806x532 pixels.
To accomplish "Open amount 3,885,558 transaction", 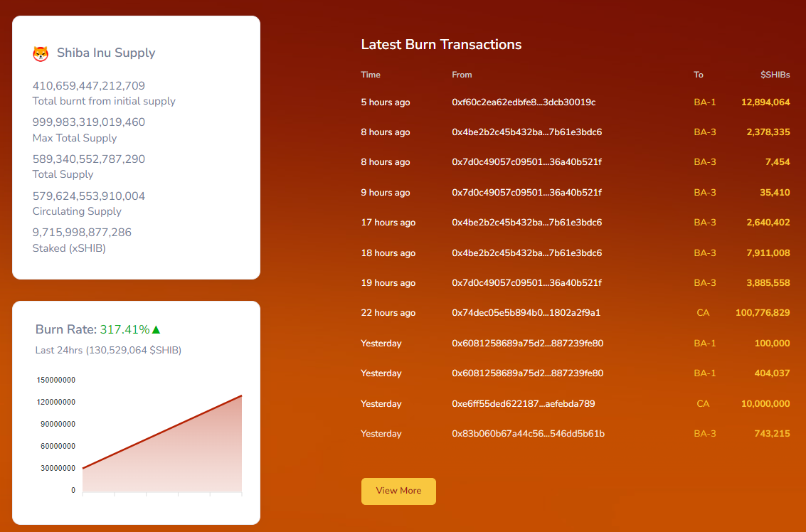I will pos(768,282).
